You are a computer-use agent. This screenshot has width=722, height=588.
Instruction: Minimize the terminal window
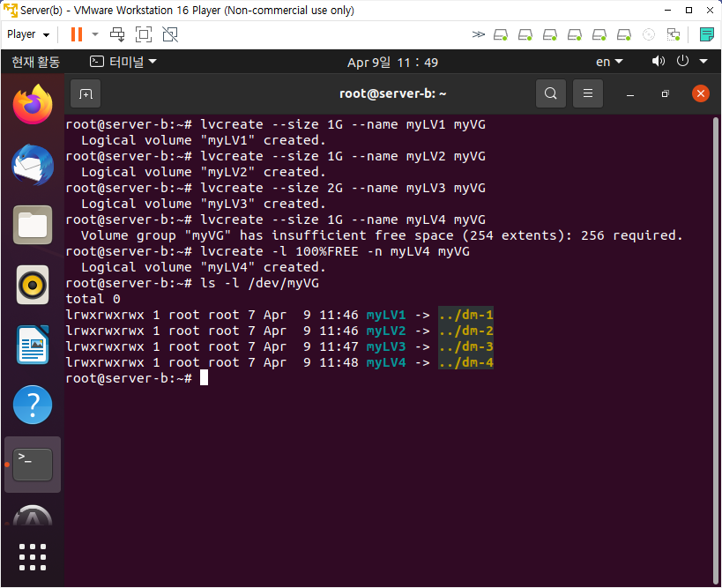tap(630, 94)
